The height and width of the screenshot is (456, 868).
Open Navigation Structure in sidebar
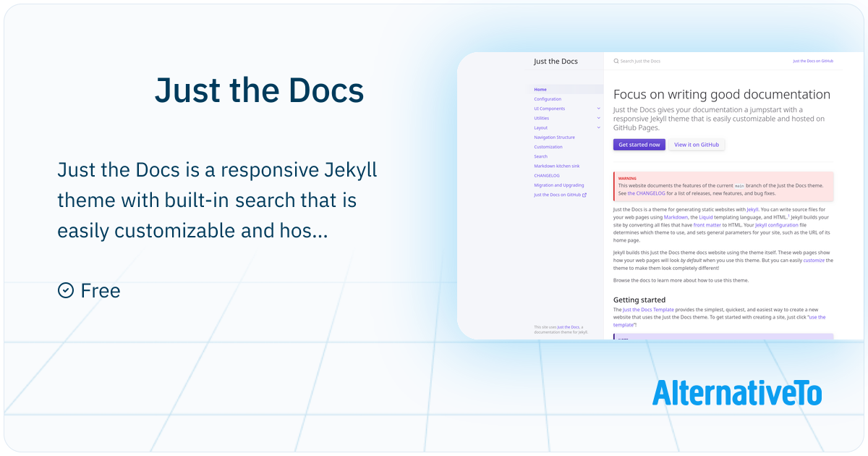click(555, 138)
